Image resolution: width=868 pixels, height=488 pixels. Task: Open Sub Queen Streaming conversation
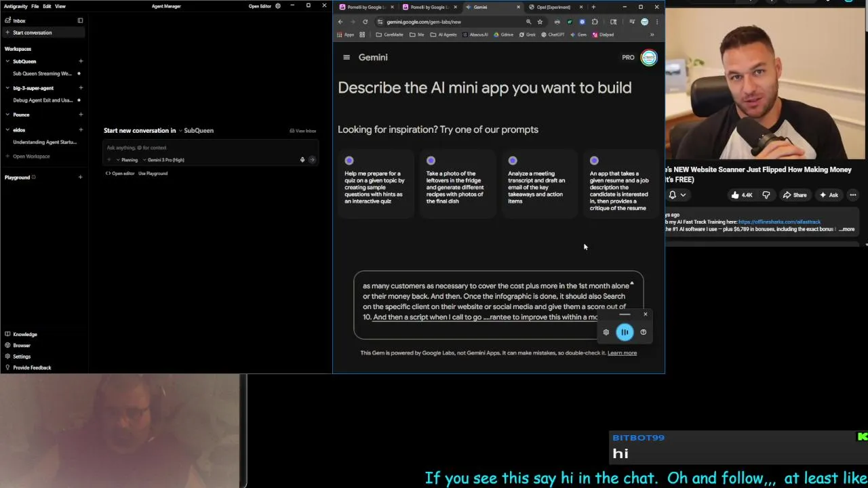pyautogui.click(x=42, y=73)
